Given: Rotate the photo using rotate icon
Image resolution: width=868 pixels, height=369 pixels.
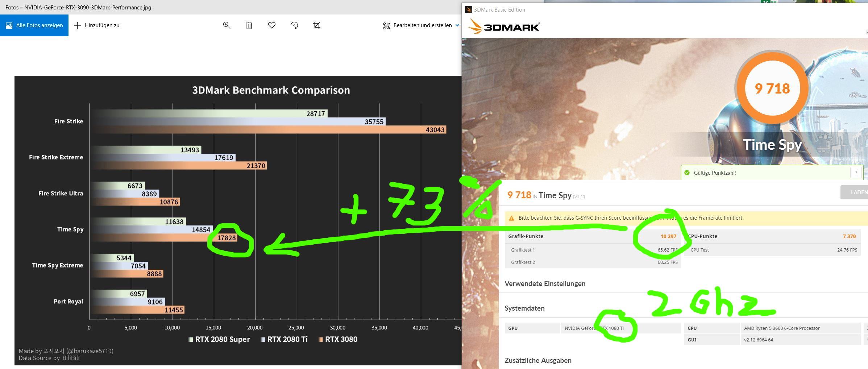Looking at the screenshot, I should pyautogui.click(x=294, y=25).
